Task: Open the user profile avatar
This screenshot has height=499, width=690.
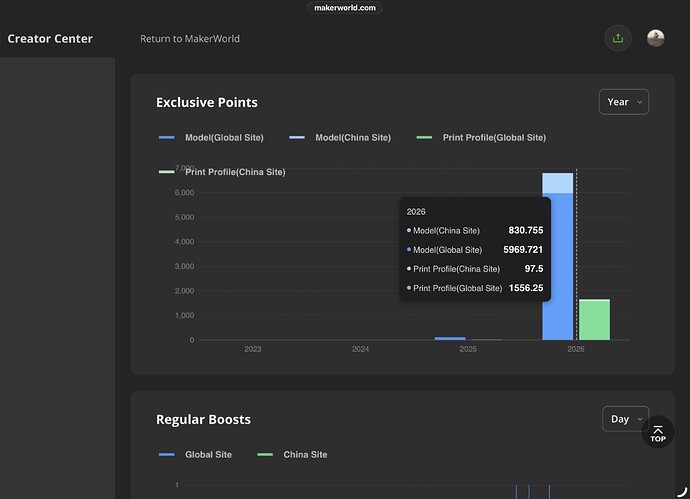Action: pos(656,38)
